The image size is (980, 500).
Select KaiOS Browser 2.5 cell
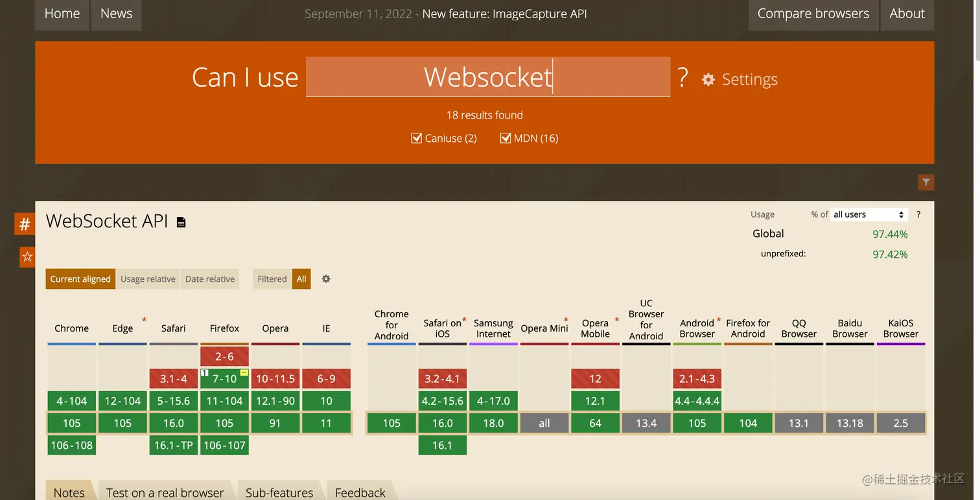coord(901,423)
